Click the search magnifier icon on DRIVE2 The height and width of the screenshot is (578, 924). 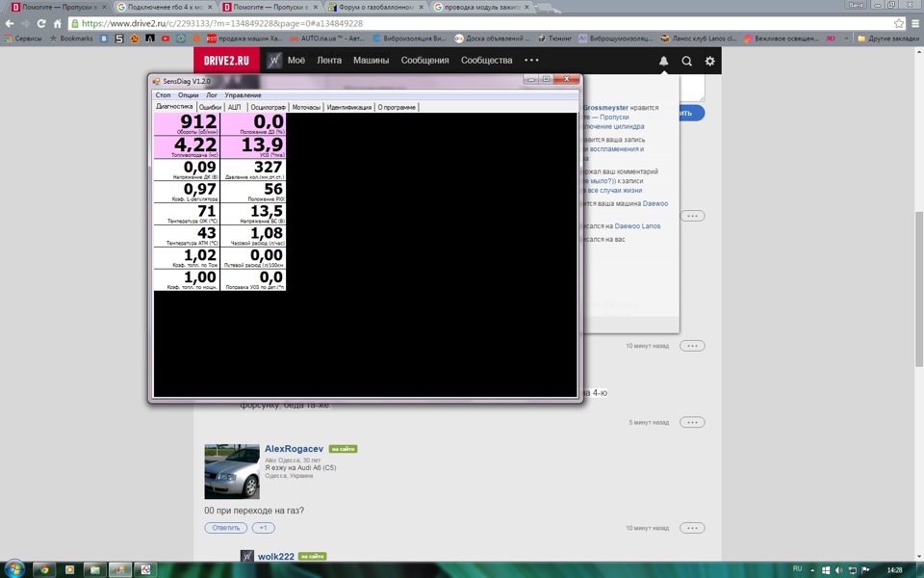pyautogui.click(x=687, y=61)
